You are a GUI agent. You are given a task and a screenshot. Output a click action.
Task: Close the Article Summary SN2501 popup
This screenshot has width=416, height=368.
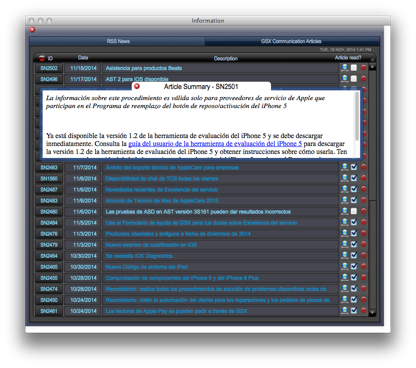[x=137, y=86]
